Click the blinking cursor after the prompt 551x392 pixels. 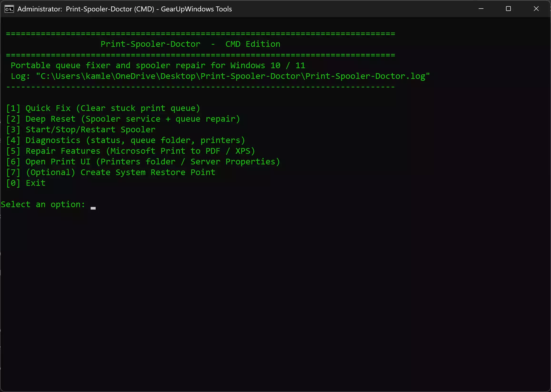[93, 208]
